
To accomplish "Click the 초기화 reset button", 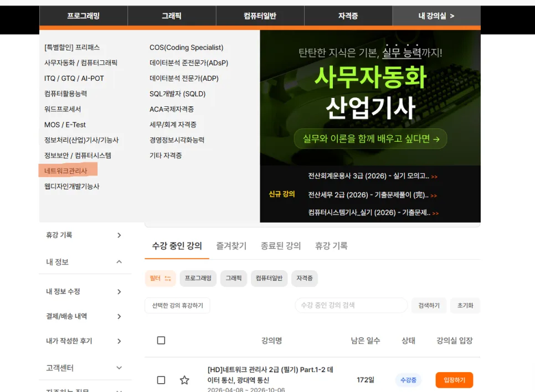I will [x=465, y=305].
